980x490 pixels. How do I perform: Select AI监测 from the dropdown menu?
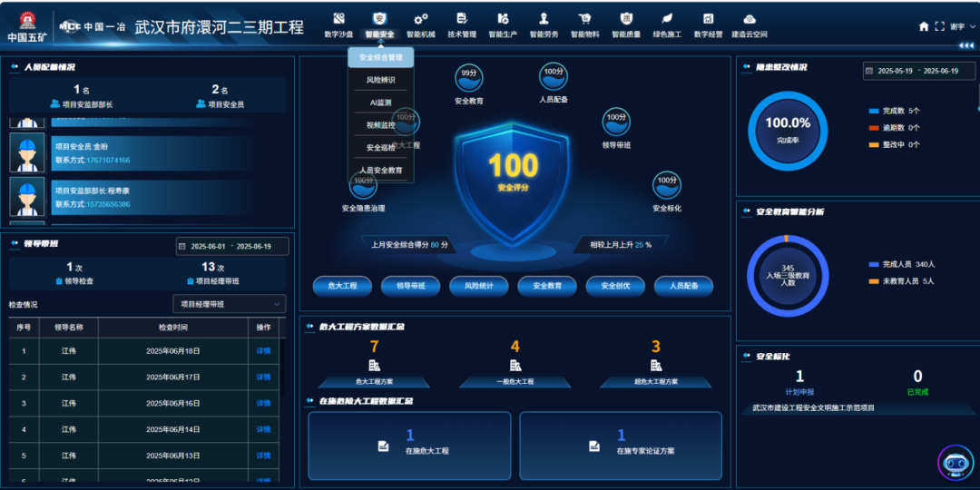click(x=380, y=103)
